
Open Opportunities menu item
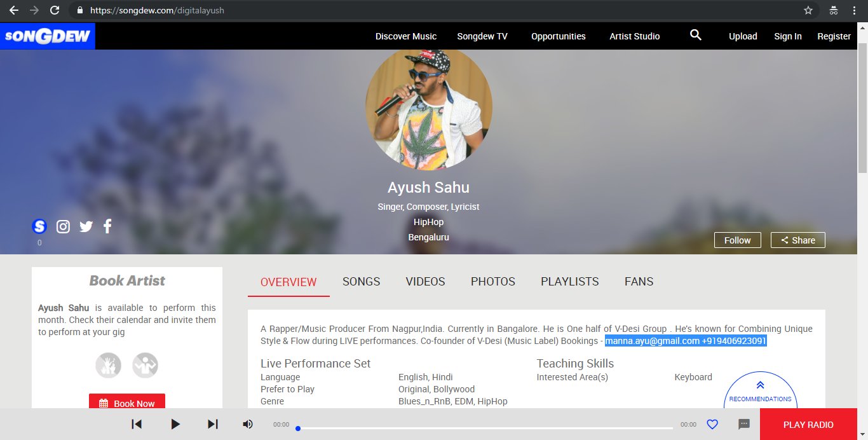click(x=559, y=36)
